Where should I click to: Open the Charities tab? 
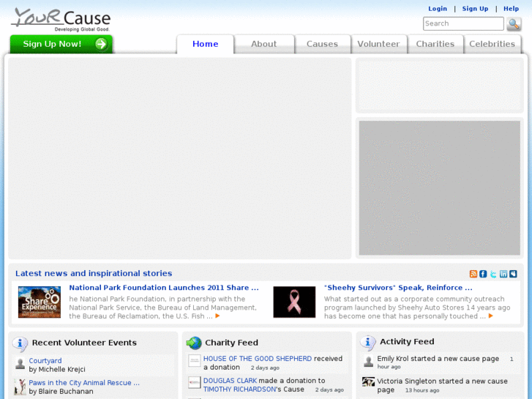(435, 44)
